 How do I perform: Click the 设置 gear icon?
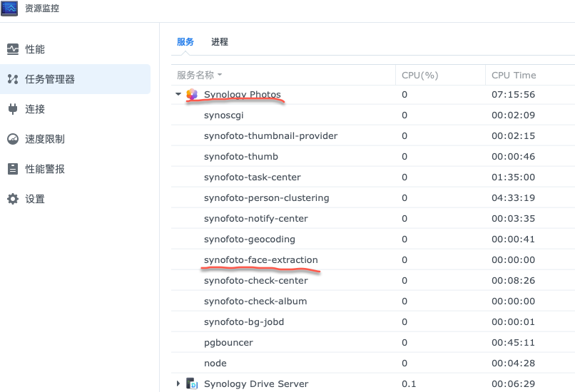[13, 199]
